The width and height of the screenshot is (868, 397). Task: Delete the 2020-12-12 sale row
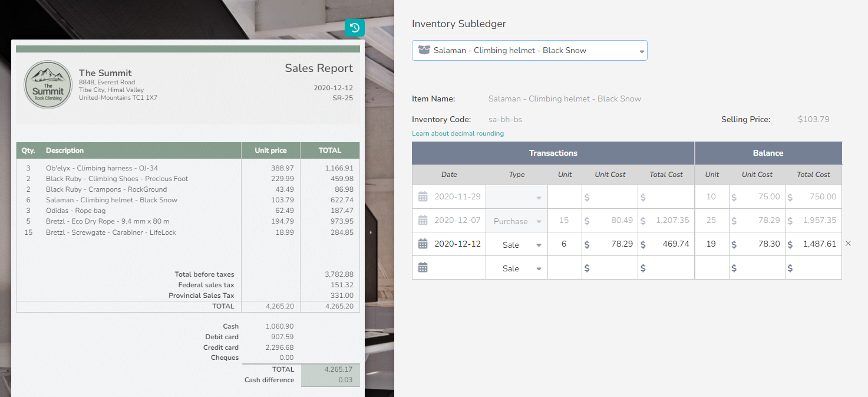click(x=849, y=243)
